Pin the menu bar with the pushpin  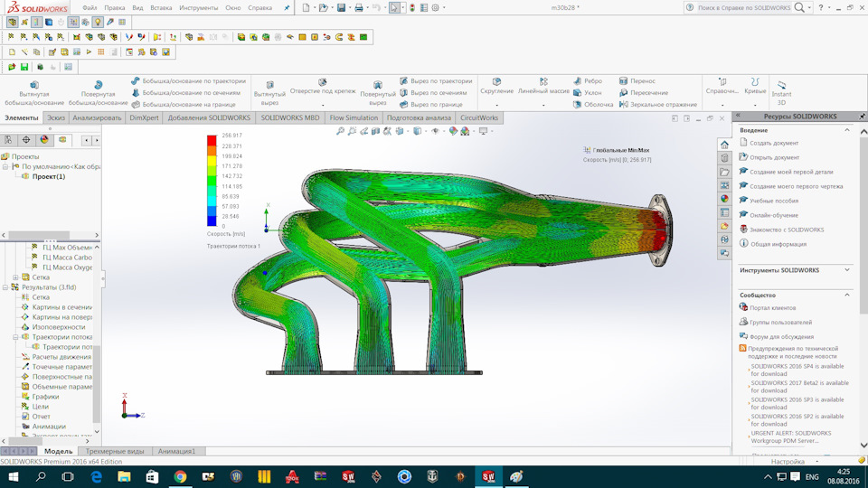click(288, 7)
